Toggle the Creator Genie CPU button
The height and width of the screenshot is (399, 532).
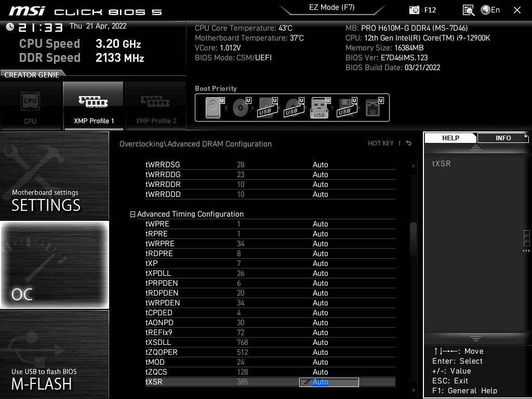[31, 106]
